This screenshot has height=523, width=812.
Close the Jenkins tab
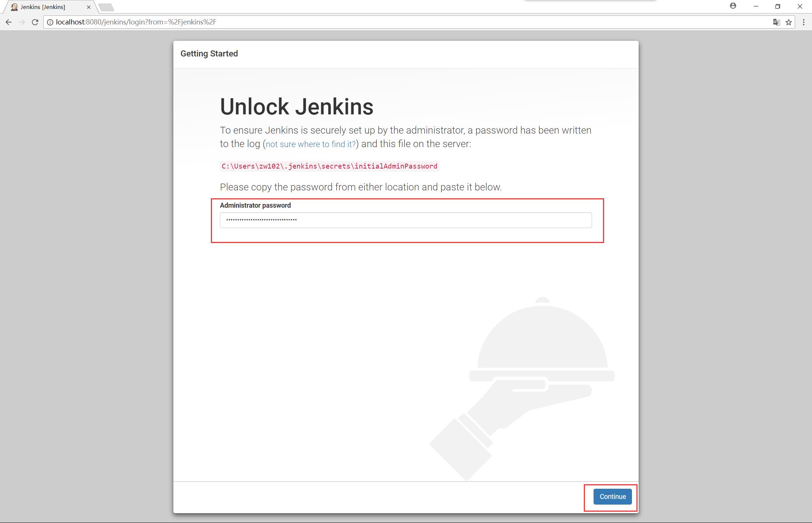pyautogui.click(x=89, y=7)
